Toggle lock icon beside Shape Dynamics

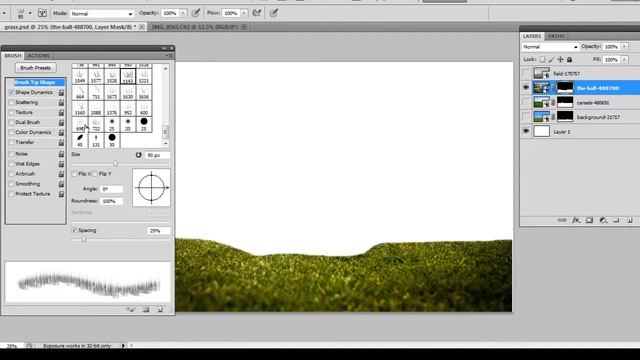pos(61,93)
